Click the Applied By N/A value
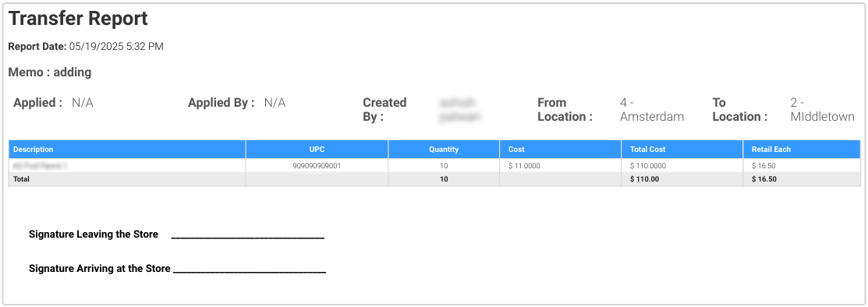 pos(275,102)
